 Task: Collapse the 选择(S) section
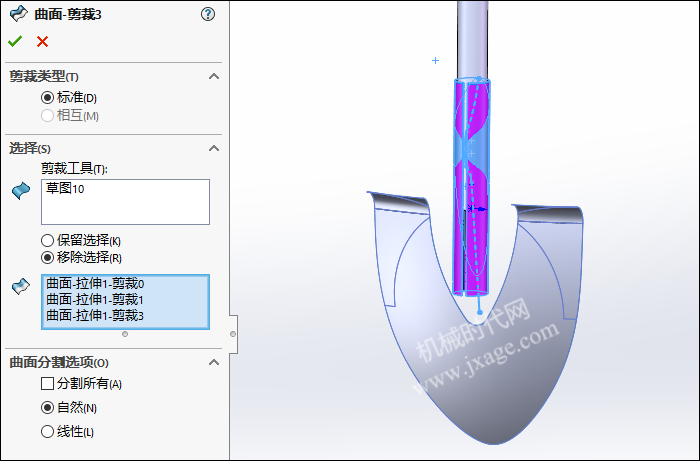pyautogui.click(x=214, y=148)
